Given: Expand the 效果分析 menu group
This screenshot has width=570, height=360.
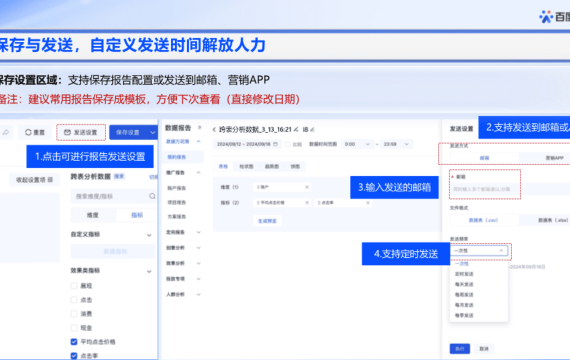Looking at the screenshot, I should [x=198, y=263].
